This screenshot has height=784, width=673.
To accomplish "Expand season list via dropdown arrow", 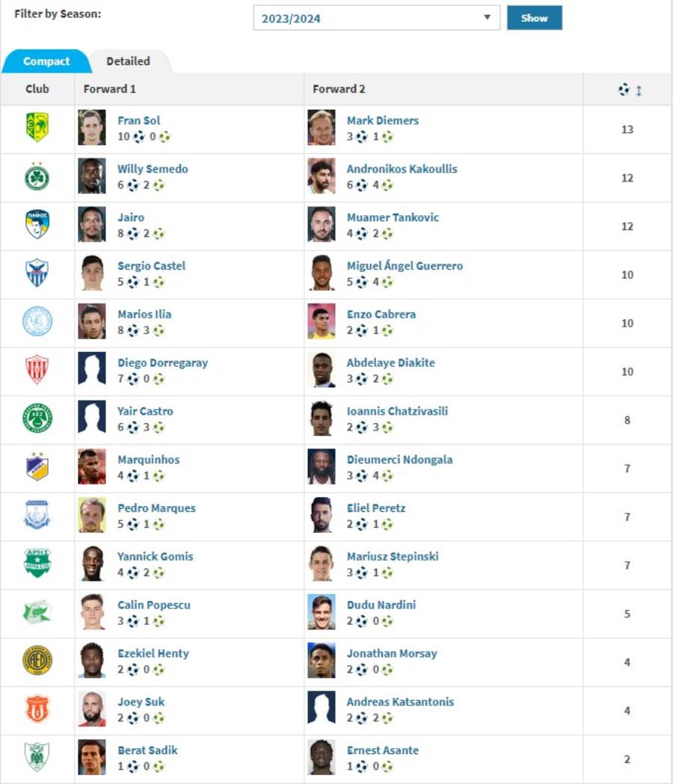I will pos(487,17).
